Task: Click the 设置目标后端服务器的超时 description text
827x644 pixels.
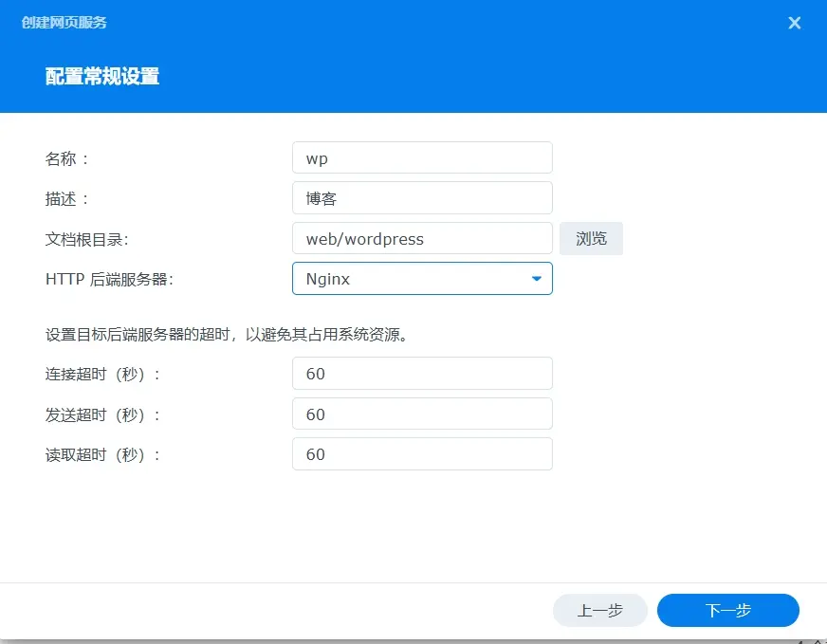Action: 227,335
